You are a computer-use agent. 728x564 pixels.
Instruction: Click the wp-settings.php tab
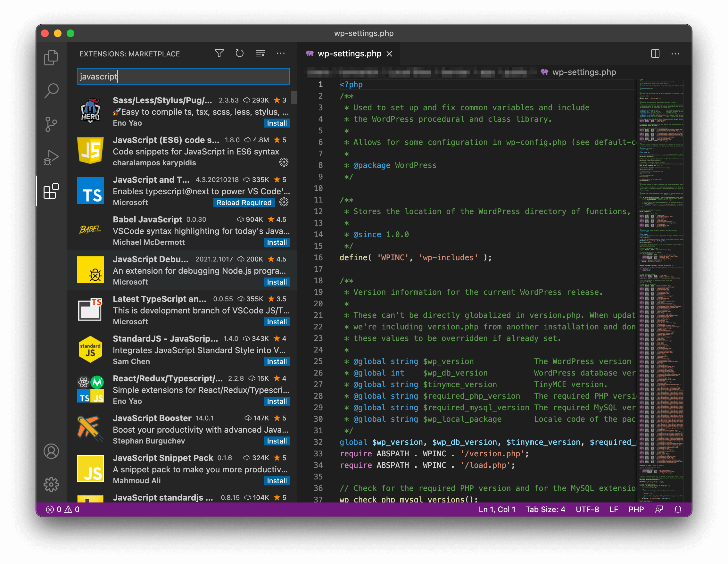(x=349, y=53)
